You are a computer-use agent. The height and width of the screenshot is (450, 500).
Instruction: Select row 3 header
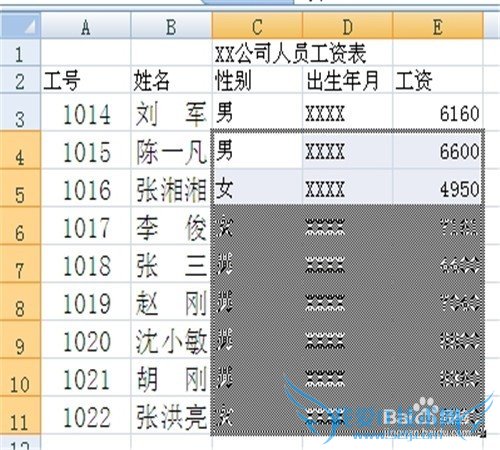pyautogui.click(x=20, y=112)
